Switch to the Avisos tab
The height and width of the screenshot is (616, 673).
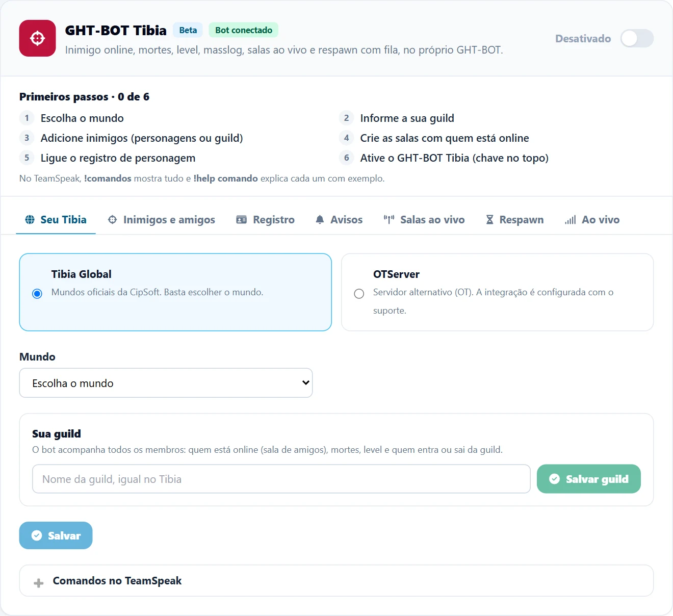[339, 220]
